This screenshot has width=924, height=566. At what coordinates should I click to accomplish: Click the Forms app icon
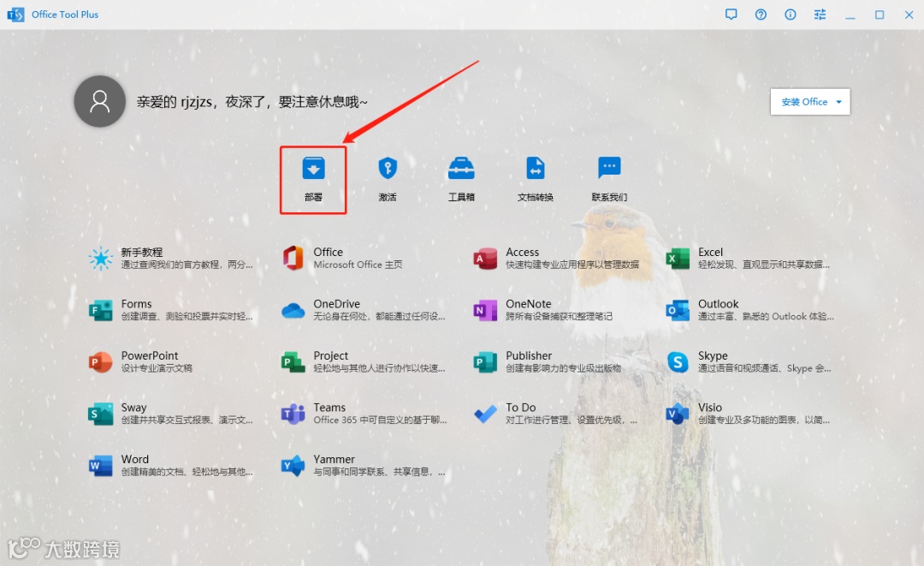pos(100,310)
